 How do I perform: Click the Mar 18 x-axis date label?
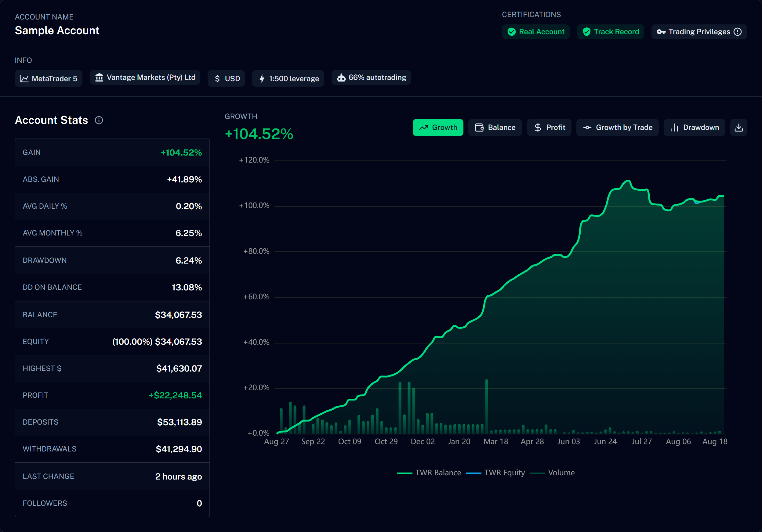coord(496,442)
